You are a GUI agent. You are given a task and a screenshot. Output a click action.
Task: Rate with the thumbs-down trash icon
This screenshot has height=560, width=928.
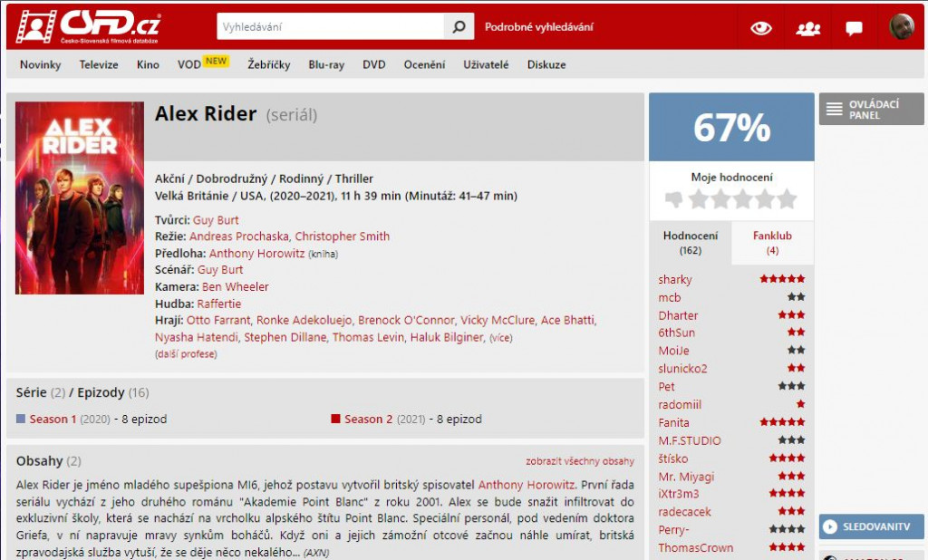click(x=673, y=199)
